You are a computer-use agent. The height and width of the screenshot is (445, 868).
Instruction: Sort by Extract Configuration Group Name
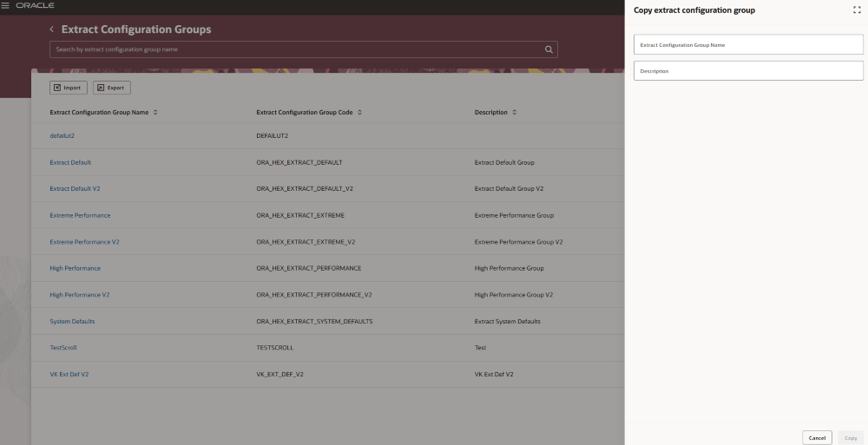155,113
